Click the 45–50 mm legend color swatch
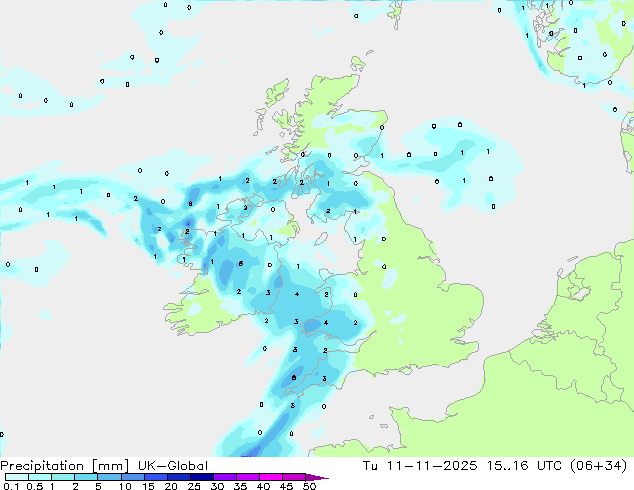 coord(294,477)
